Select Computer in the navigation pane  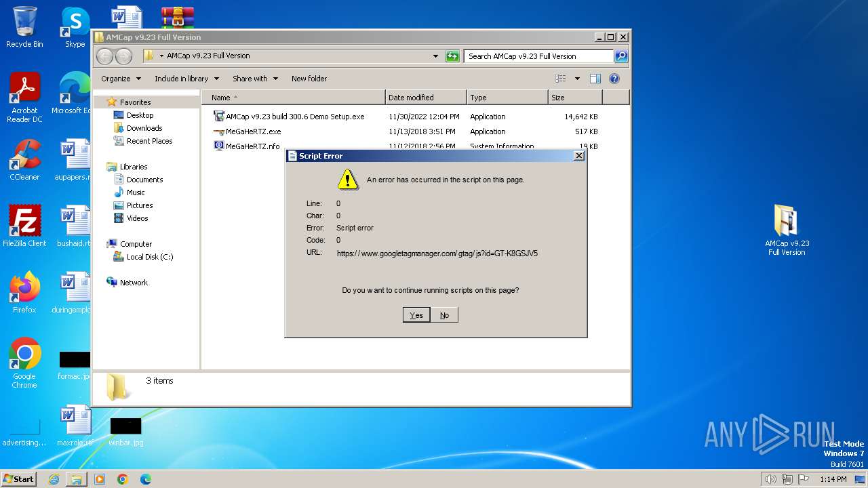pos(136,244)
